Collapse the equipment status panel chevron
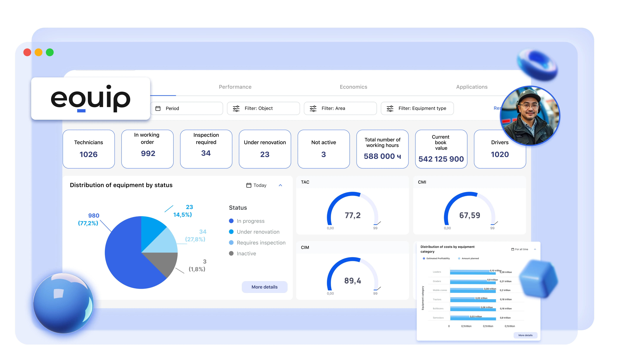Viewport: 624px width, 364px height. pos(280,185)
